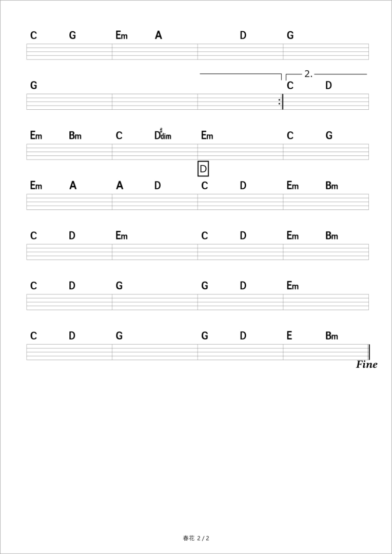Select the Em chord in the top line

click(121, 35)
